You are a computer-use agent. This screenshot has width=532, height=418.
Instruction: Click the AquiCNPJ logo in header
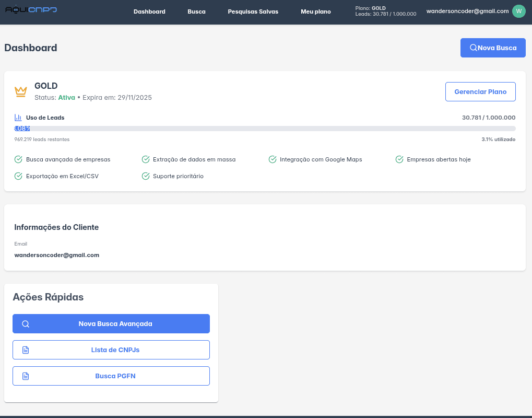(31, 10)
